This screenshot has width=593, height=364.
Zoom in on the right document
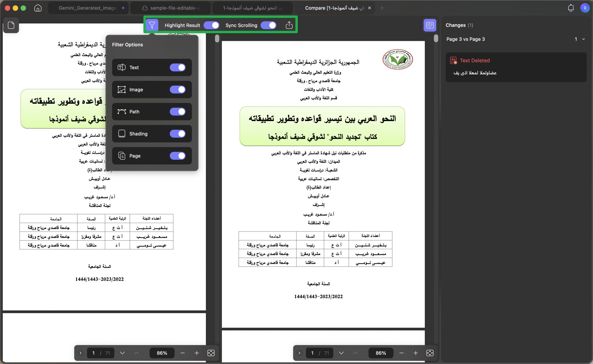[415, 353]
